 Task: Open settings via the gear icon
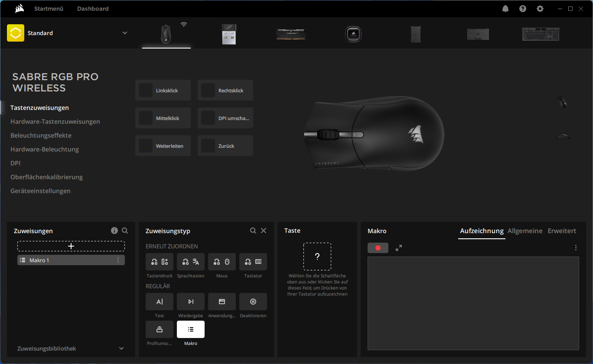coord(540,9)
